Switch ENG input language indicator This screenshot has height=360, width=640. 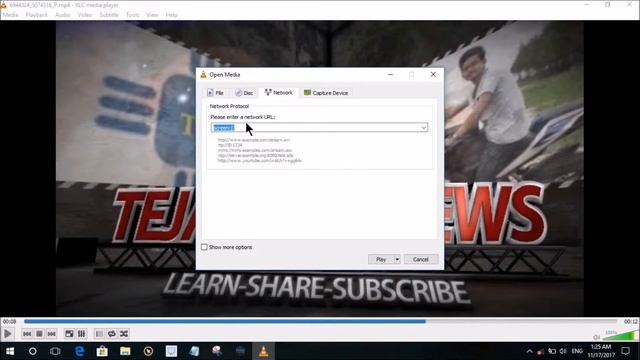pyautogui.click(x=577, y=351)
